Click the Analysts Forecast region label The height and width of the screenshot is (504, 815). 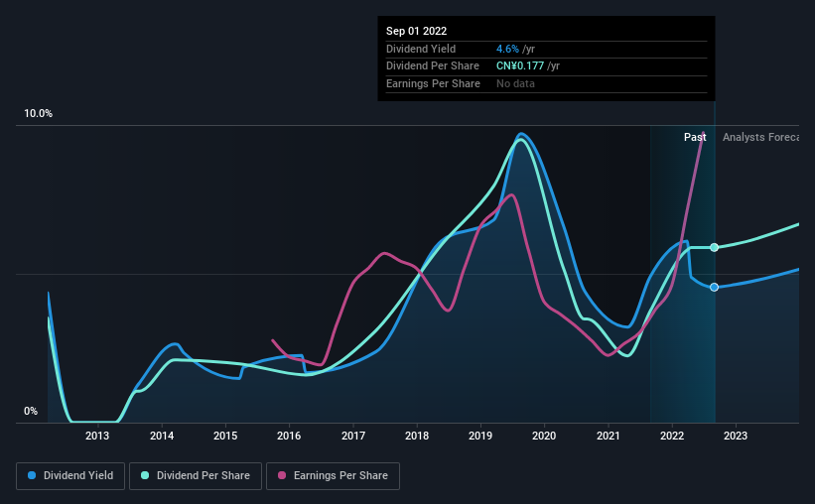[761, 137]
